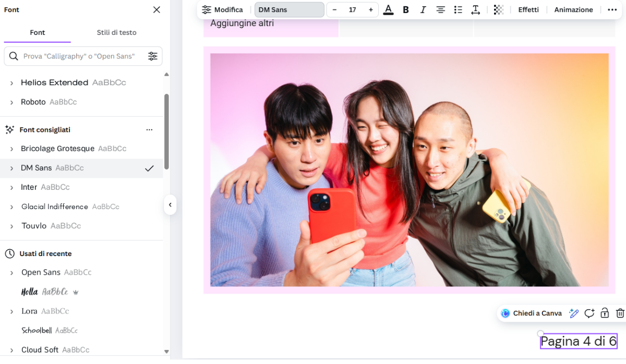Apply bulleted list to text
This screenshot has width=626, height=364.
point(458,10)
